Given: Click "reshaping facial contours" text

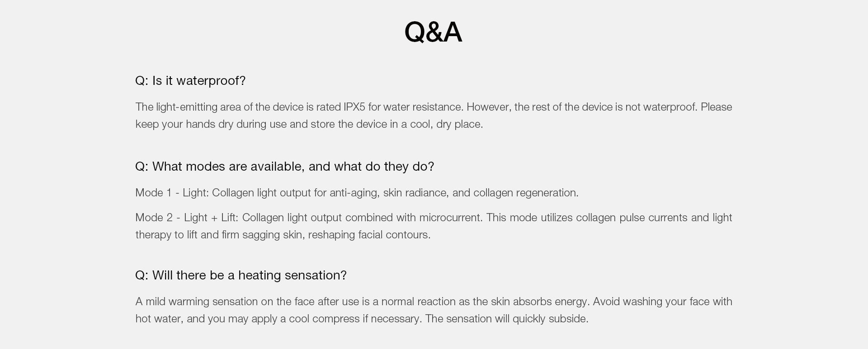Looking at the screenshot, I should pos(369,235).
